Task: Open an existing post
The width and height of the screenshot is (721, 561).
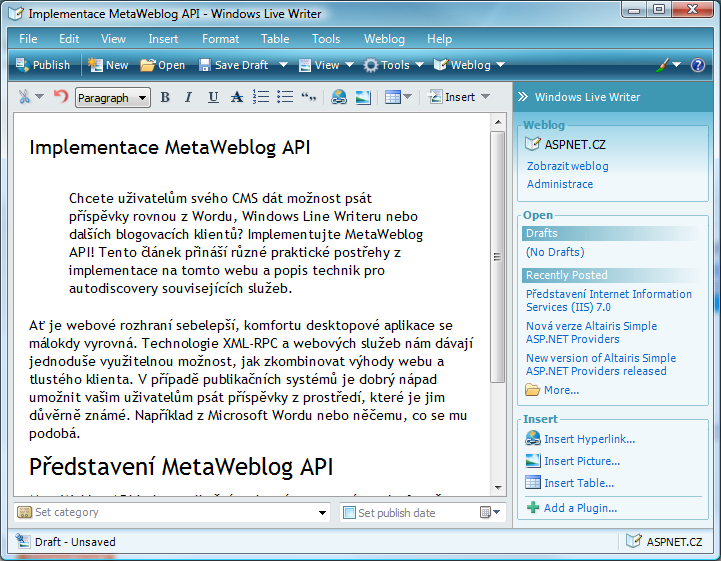Action: tap(162, 65)
